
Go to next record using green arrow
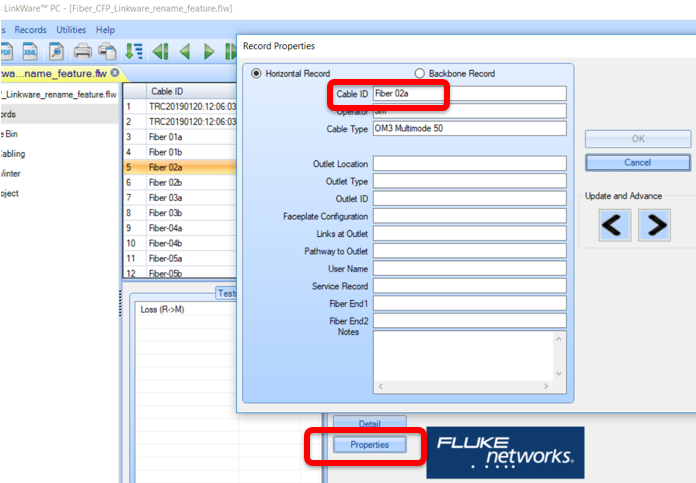tap(209, 51)
